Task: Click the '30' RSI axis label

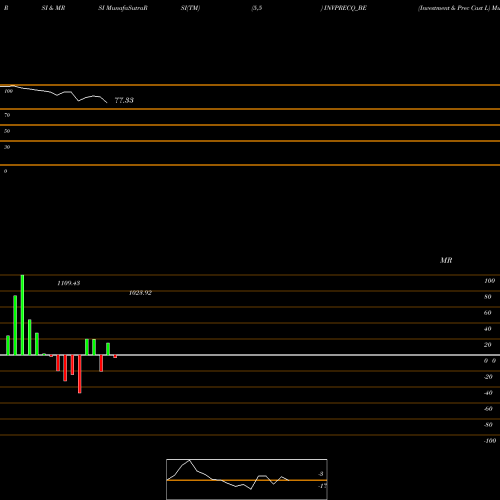Action: (7, 147)
